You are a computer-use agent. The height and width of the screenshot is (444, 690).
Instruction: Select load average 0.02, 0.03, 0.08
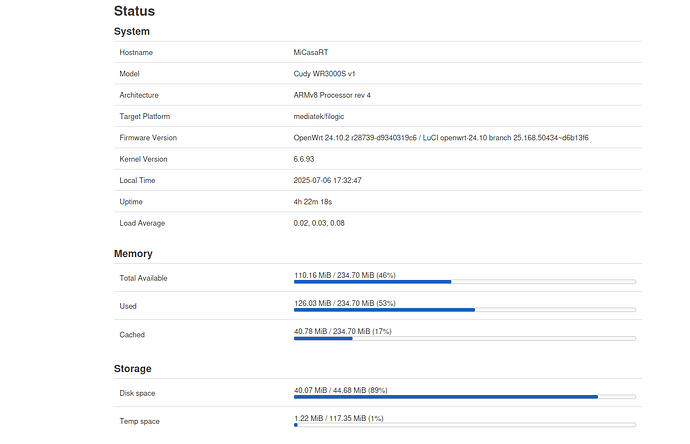pos(319,223)
